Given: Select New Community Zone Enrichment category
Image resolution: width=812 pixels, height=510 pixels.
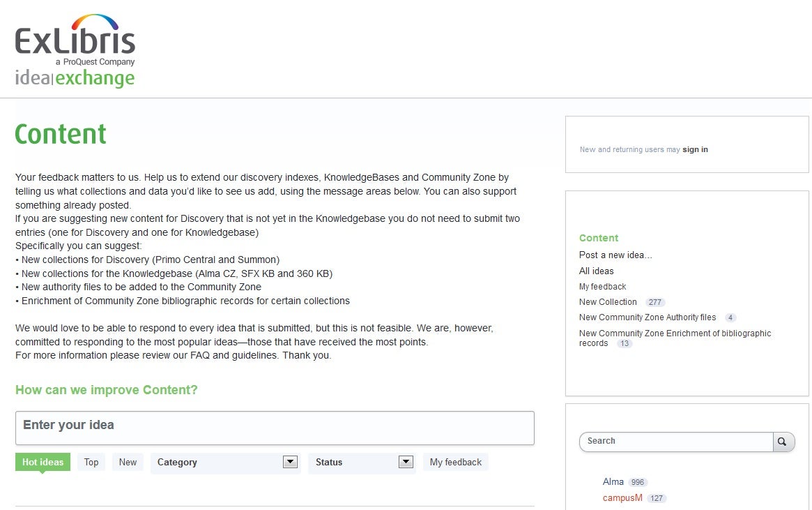Looking at the screenshot, I should click(675, 333).
